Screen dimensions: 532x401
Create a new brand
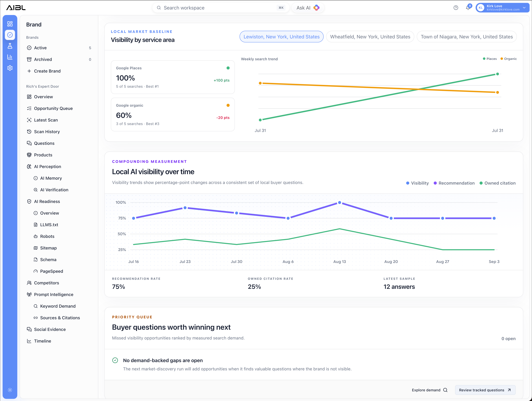click(x=59, y=71)
